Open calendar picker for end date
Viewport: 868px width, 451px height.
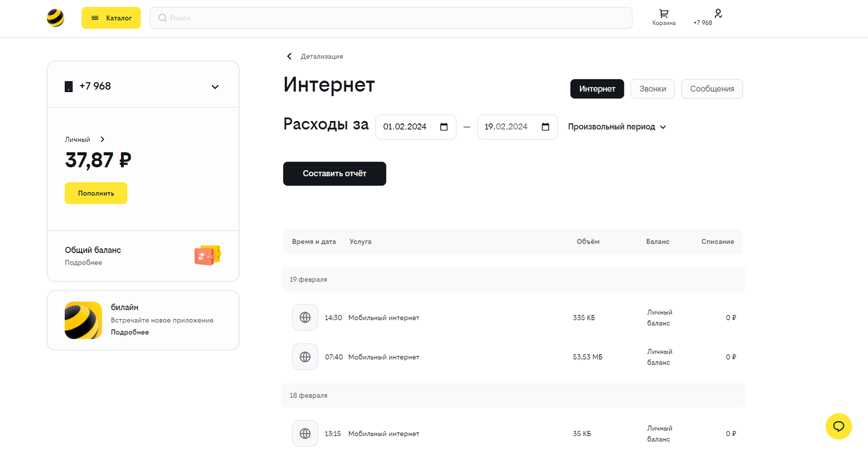pos(545,127)
